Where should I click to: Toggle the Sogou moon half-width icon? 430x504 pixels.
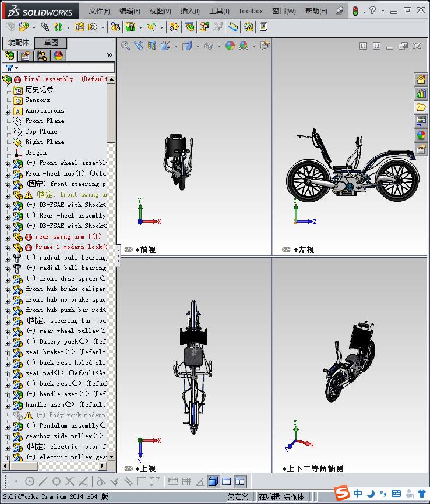[x=371, y=493]
